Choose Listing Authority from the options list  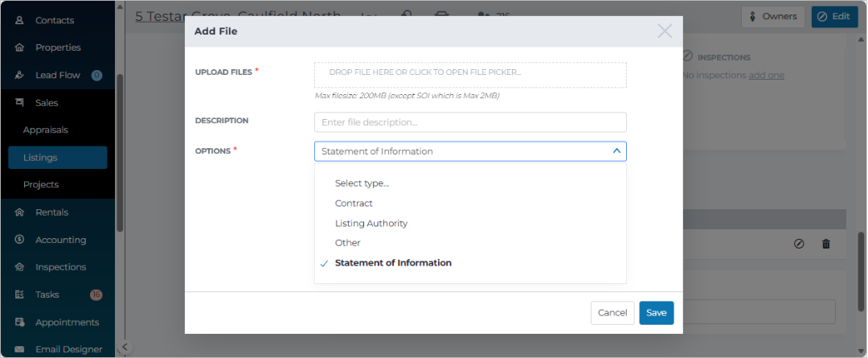pos(371,224)
